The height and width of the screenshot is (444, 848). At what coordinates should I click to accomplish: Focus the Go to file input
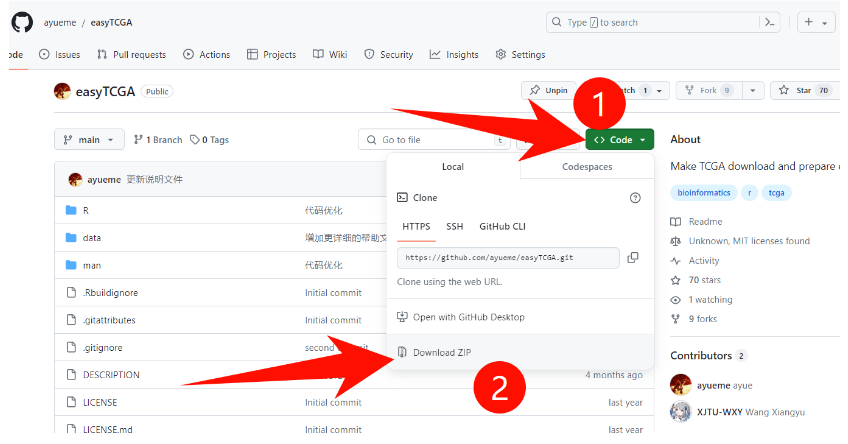point(434,140)
